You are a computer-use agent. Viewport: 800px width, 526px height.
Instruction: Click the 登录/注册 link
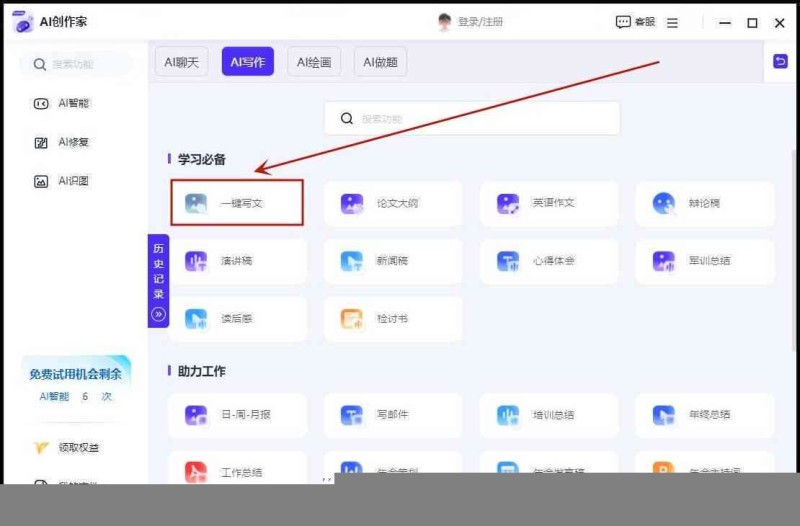[x=480, y=22]
